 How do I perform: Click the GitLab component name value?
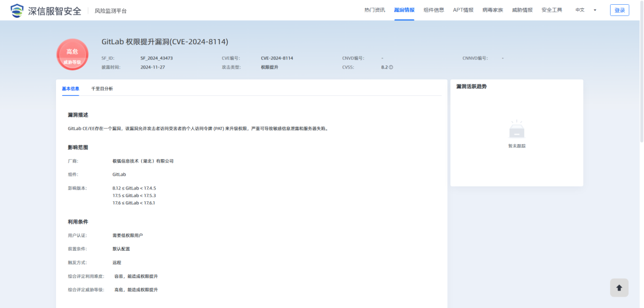coord(119,175)
